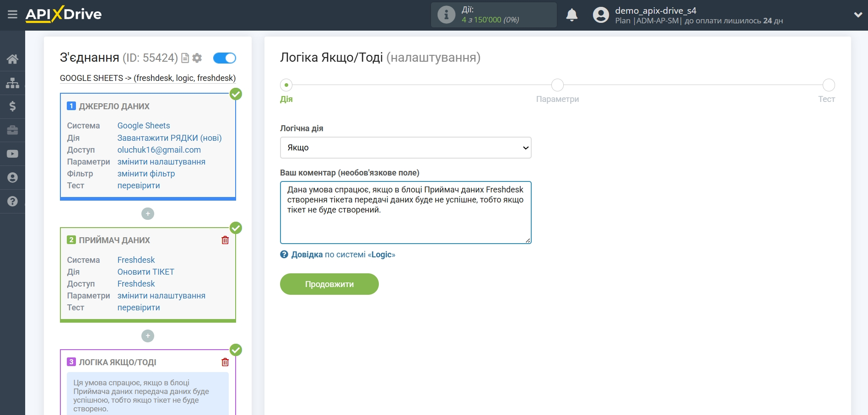
Task: Click перевірити in Джерело даних block
Action: [139, 186]
